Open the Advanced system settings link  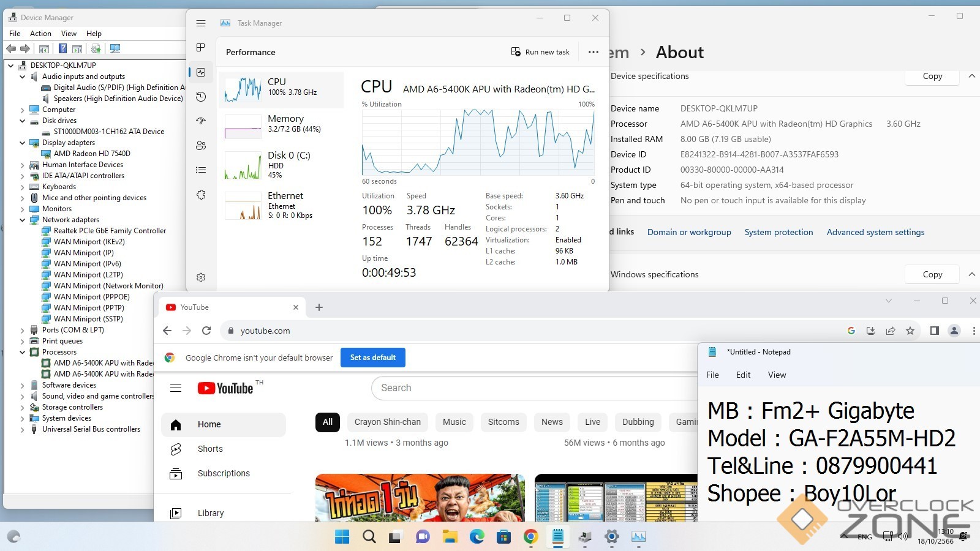[875, 232]
